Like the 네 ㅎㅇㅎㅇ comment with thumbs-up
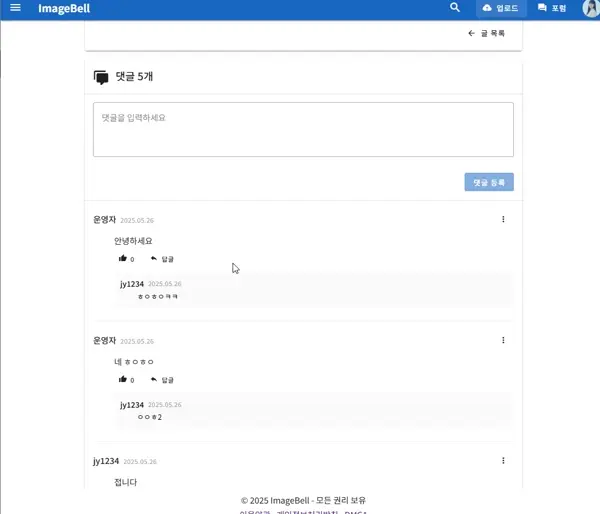 click(x=123, y=379)
